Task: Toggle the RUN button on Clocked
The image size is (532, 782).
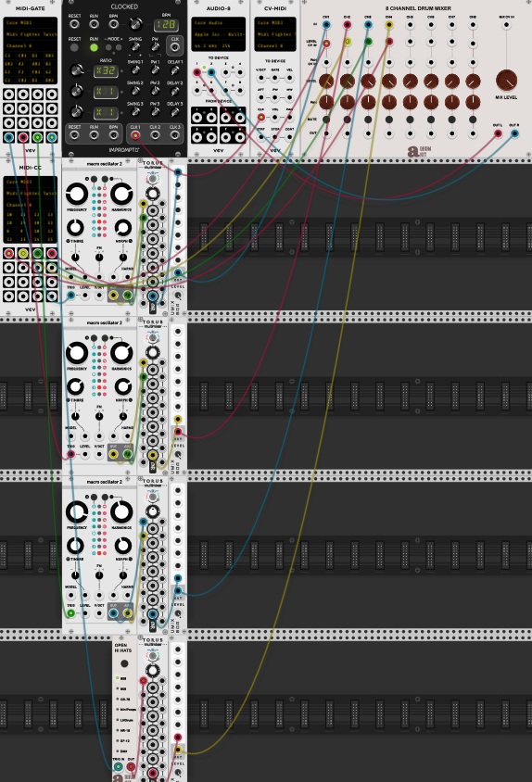Action: pyautogui.click(x=94, y=47)
